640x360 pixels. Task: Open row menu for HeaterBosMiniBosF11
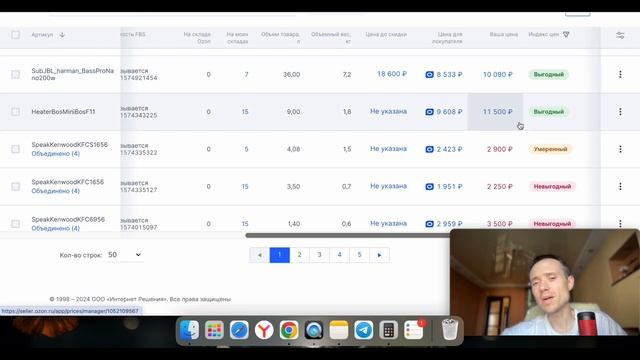[x=620, y=112]
